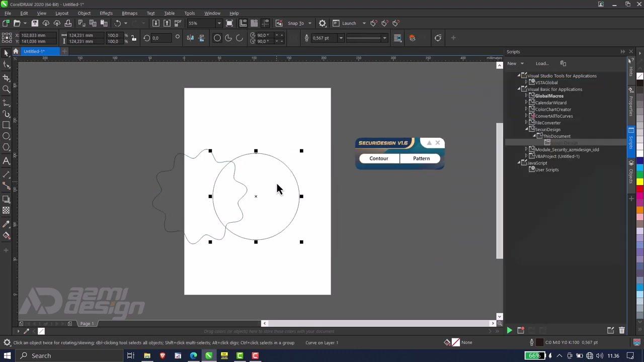
Task: Toggle Mirror horizontally button
Action: click(190, 38)
